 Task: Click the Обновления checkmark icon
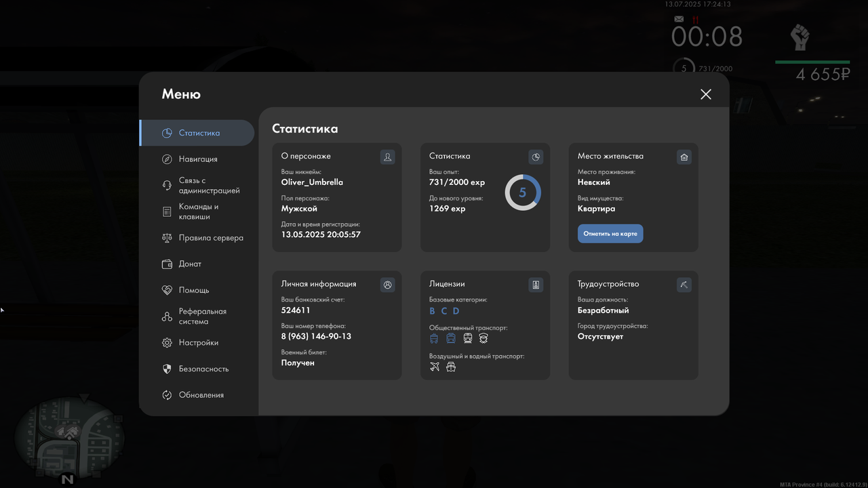tap(167, 395)
